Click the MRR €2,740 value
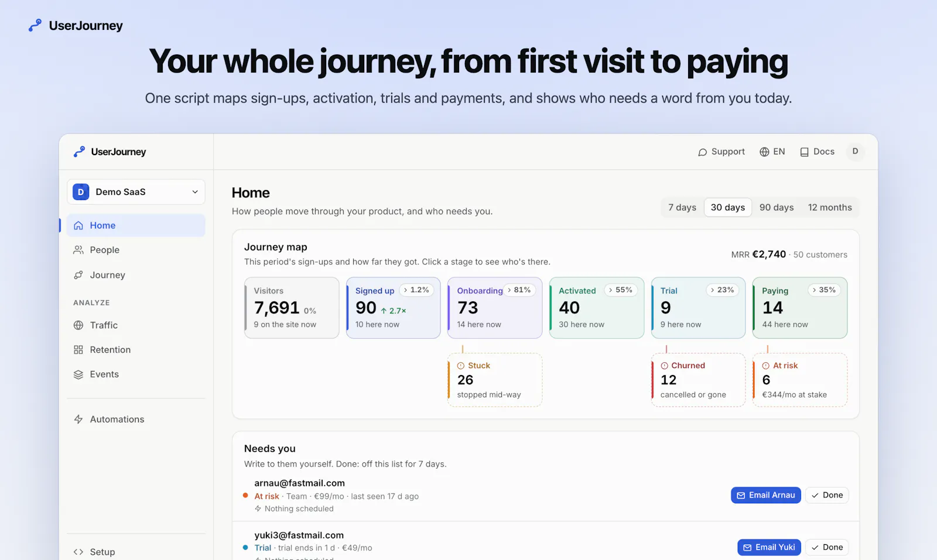This screenshot has width=937, height=560. tap(769, 255)
